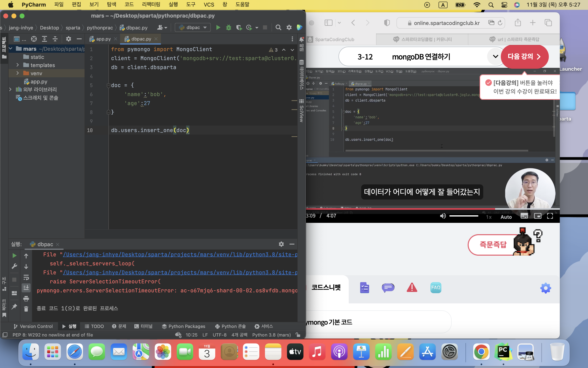Hide the project tool window
Viewport: 588px width, 368px height.
(x=79, y=39)
